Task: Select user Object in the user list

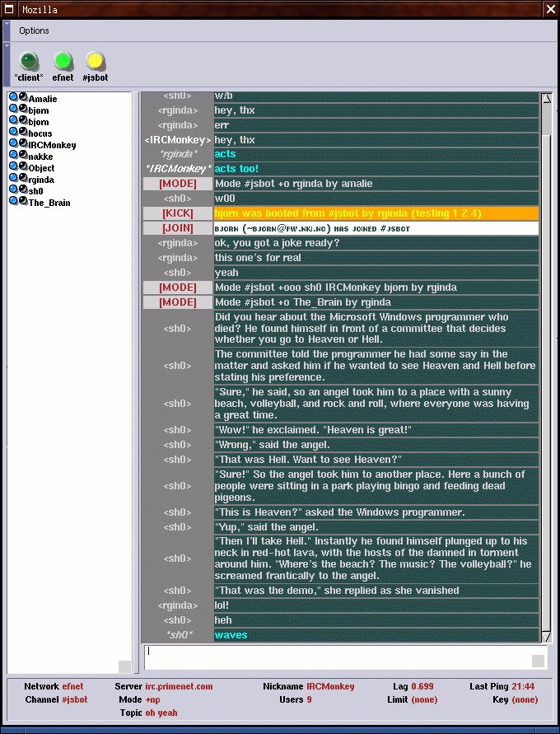Action: pyautogui.click(x=41, y=168)
